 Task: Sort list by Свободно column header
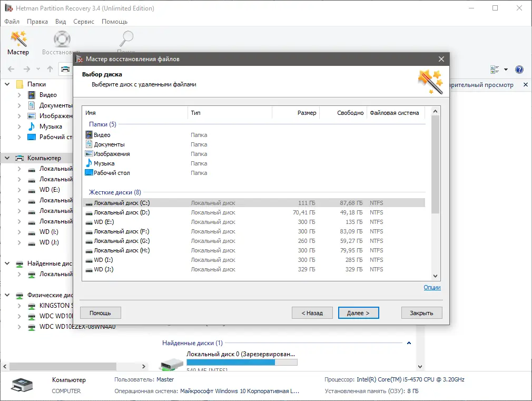(343, 113)
